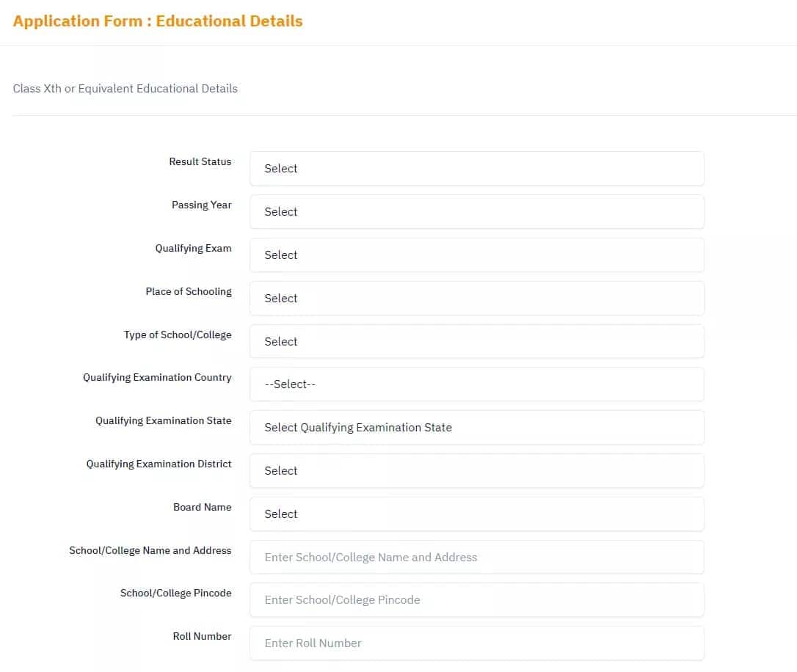Open the Select Qualifying Examination State dropdown
The height and width of the screenshot is (672, 797).
[476, 428]
